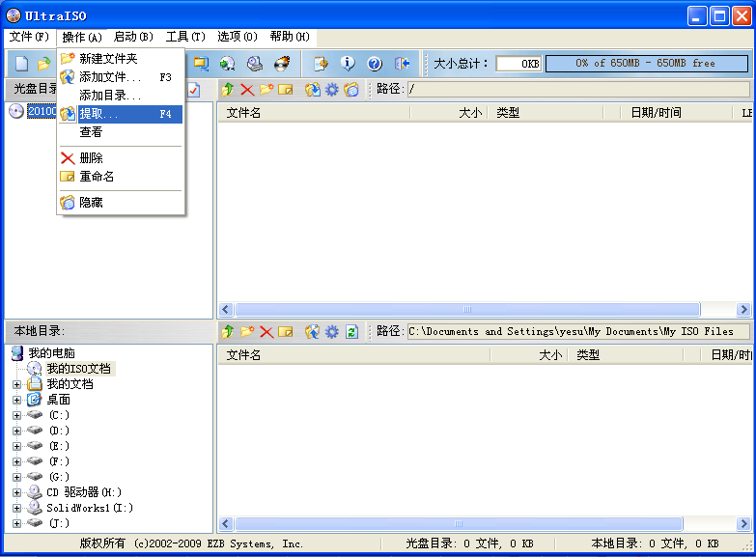This screenshot has width=756, height=557.
Task: Click the checkmark document icon beside 光盘目录
Action: 194,90
